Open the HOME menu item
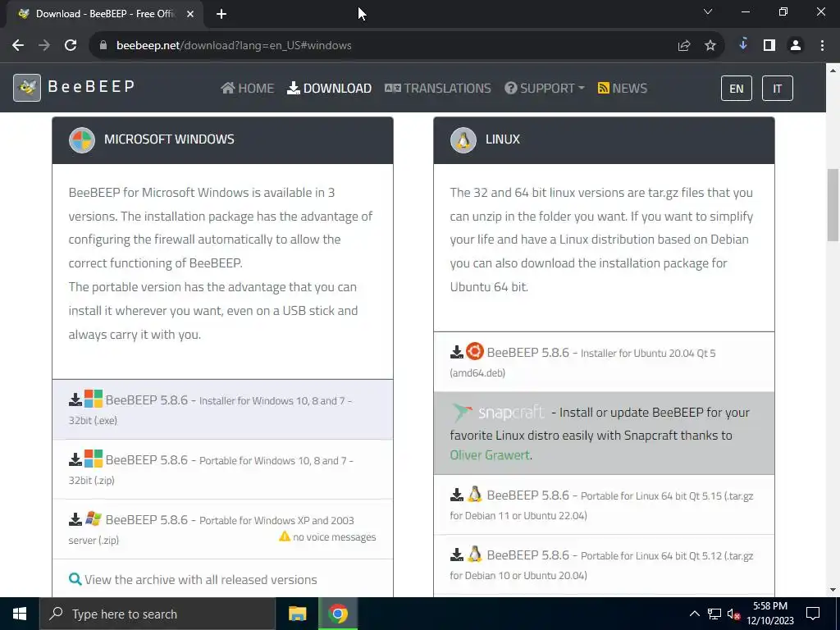Image resolution: width=840 pixels, height=630 pixels. [x=248, y=89]
